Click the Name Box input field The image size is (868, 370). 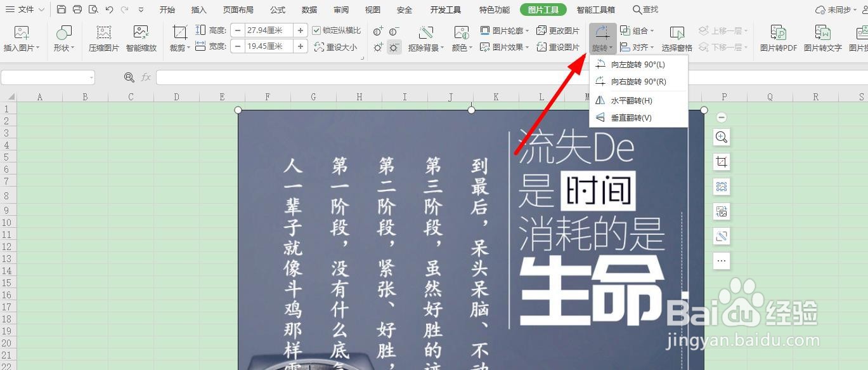[x=48, y=77]
